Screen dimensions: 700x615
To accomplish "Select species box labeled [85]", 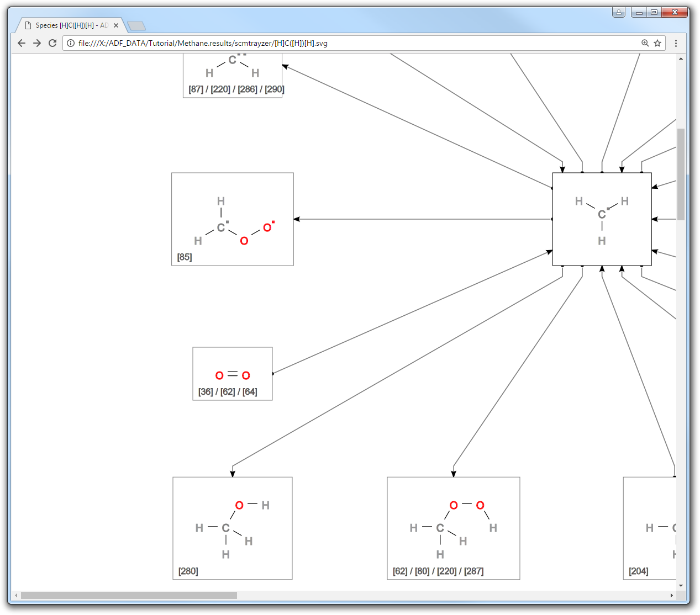I will [233, 219].
